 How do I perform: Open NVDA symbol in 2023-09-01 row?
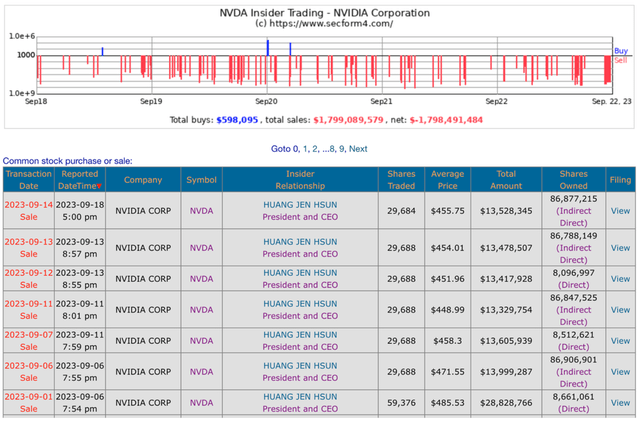pyautogui.click(x=201, y=403)
